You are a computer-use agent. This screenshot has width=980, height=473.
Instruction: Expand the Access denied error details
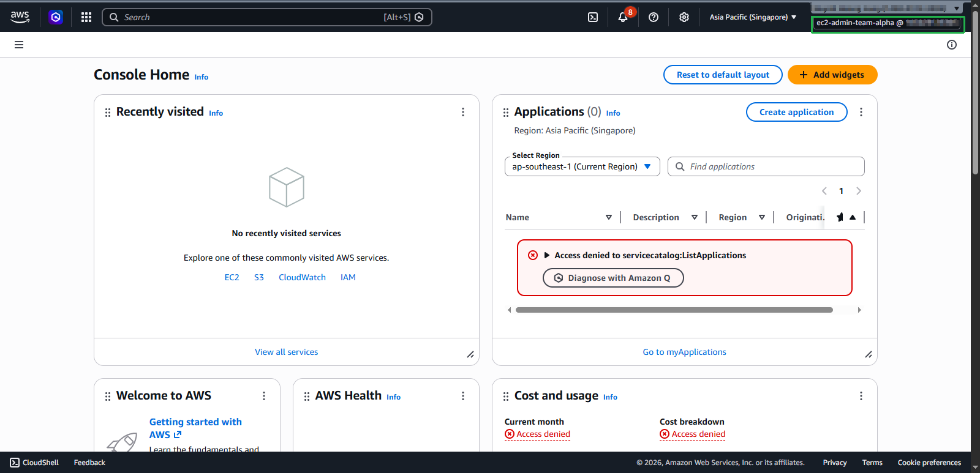coord(547,255)
